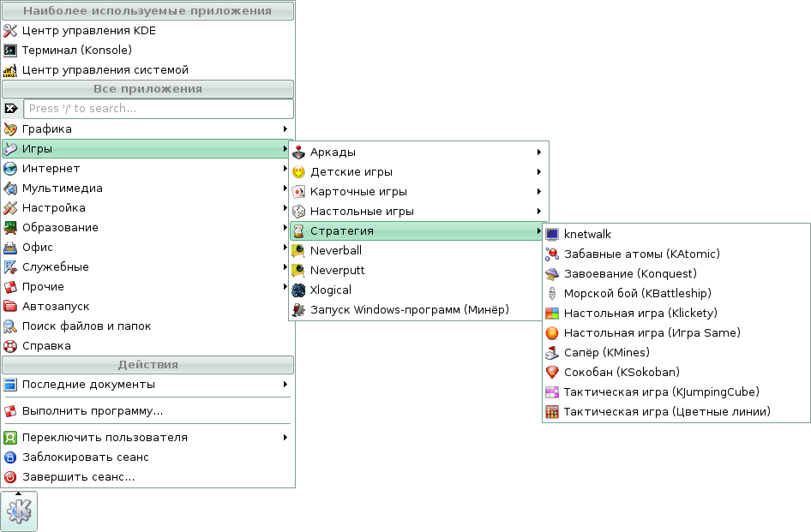The width and height of the screenshot is (811, 532).
Task: Expand Последние документы submenu arrow
Action: tap(285, 385)
